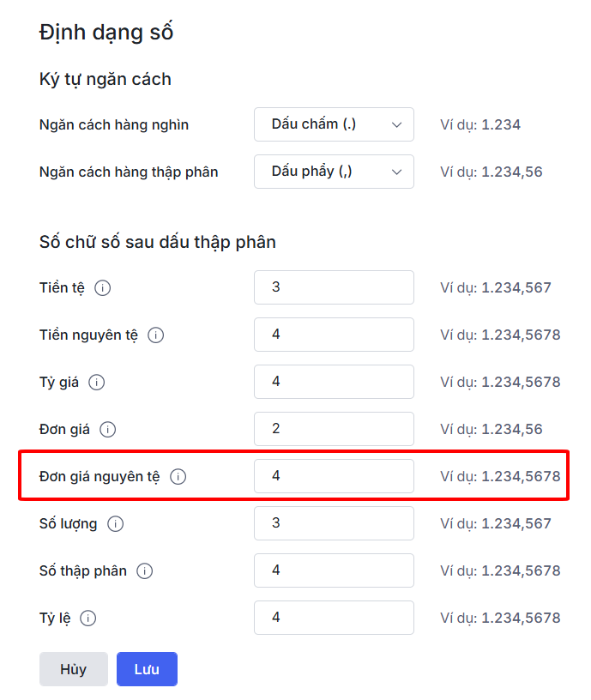Click the Tỷ lệ input field
Image resolution: width=591 pixels, height=700 pixels.
click(x=334, y=618)
